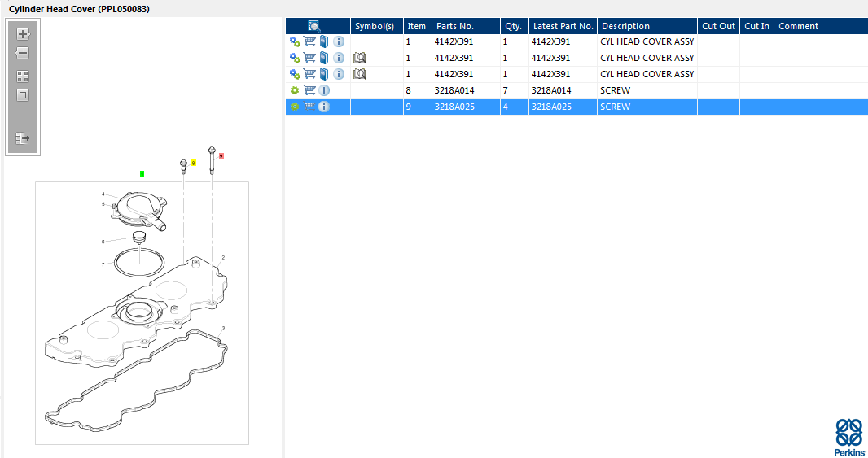
Task: Click callout number 6 on the diagram
Action: tap(103, 242)
